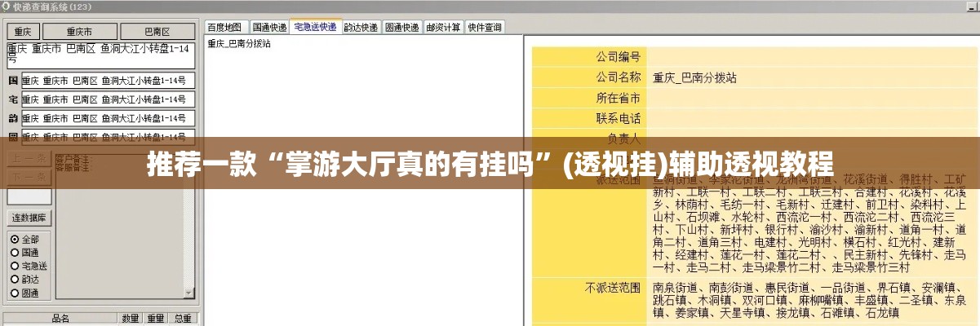Select the 宅急送 radio option
Viewport: 980px width, 326px height.
click(29, 266)
